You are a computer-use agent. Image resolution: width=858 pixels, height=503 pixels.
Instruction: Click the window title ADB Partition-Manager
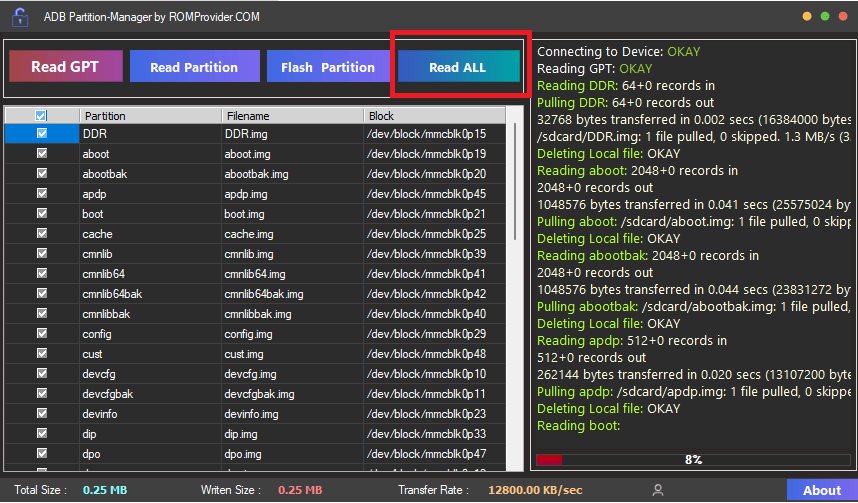[152, 17]
